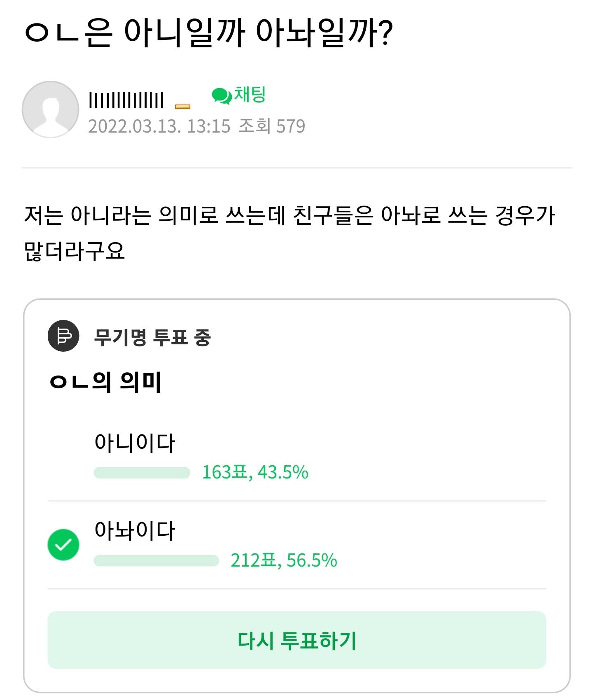Screen dimensions: 593x700
Task: Click the post body text paragraph
Action: [289, 233]
